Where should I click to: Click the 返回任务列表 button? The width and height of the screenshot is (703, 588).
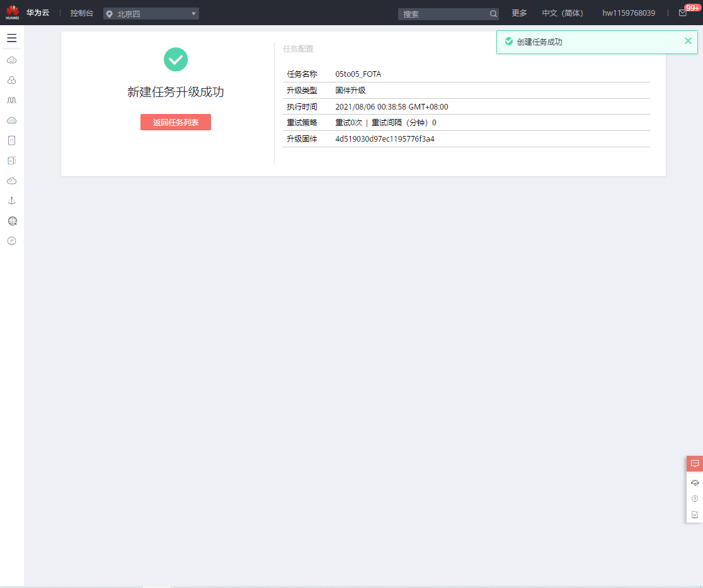(176, 122)
